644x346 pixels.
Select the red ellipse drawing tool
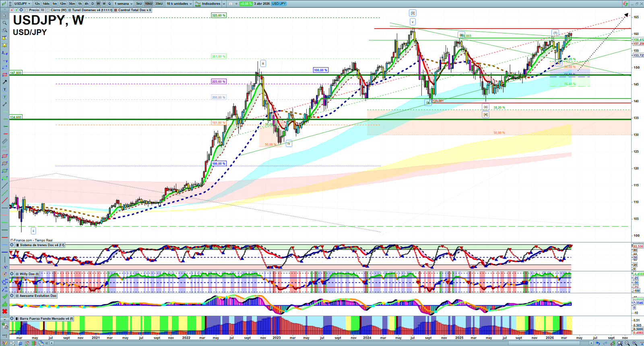pyautogui.click(x=4, y=156)
